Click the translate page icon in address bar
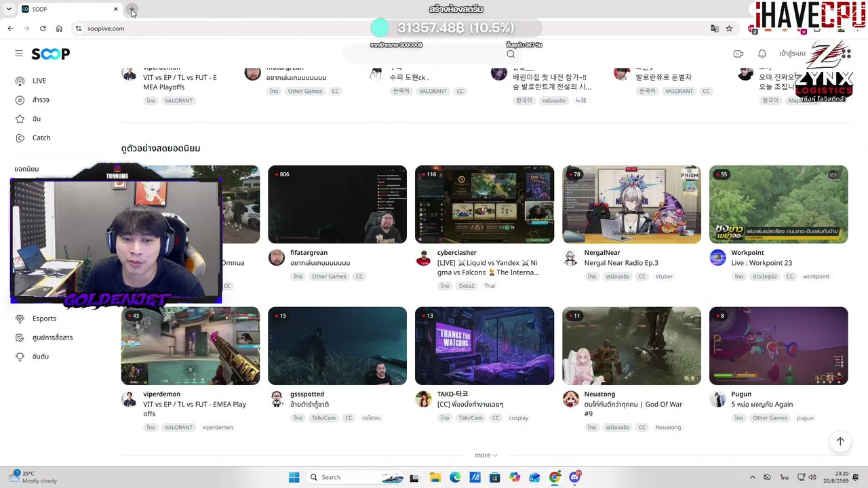This screenshot has height=488, width=868. (714, 28)
